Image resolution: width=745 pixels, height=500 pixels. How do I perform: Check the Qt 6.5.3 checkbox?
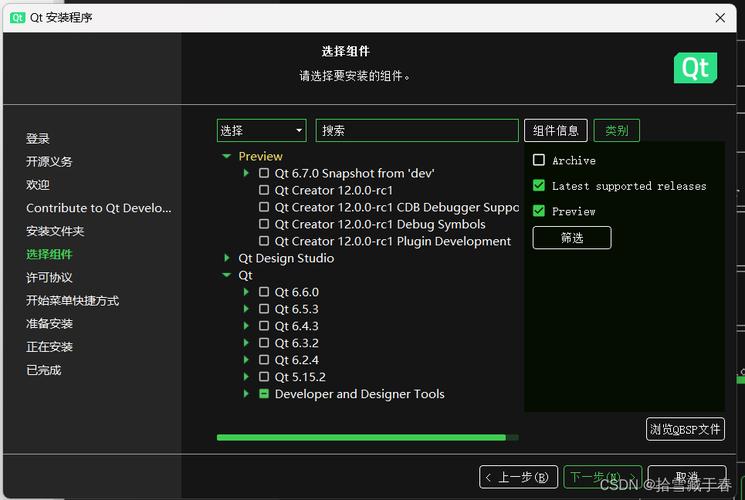pos(264,309)
